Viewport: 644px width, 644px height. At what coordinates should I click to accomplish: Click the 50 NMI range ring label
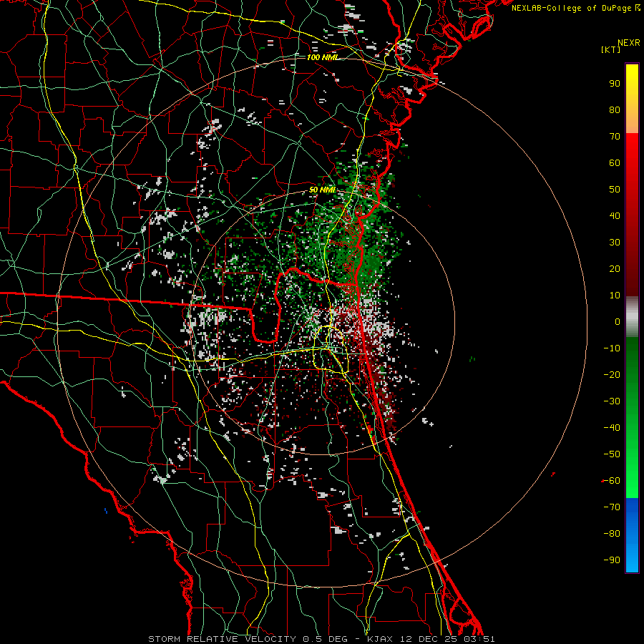point(323,190)
